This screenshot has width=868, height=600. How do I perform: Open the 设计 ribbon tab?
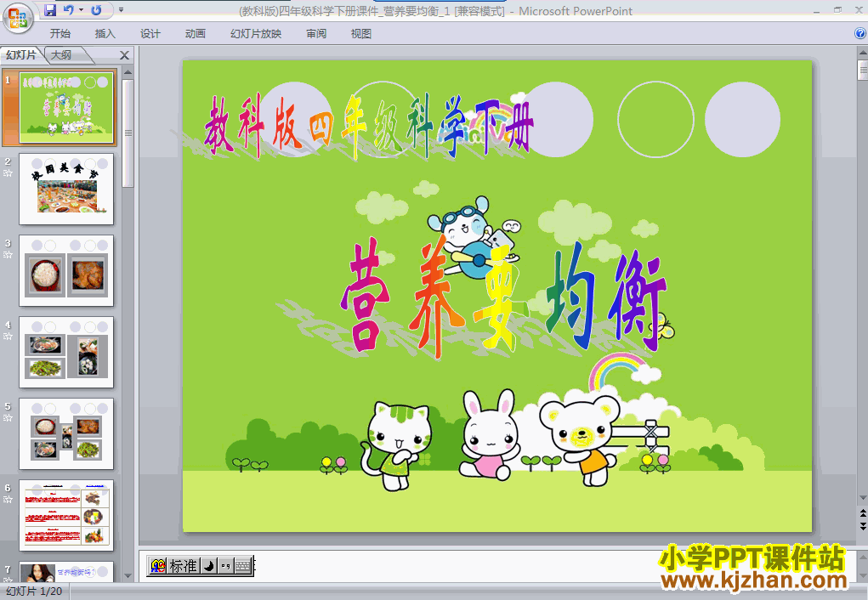coord(150,34)
